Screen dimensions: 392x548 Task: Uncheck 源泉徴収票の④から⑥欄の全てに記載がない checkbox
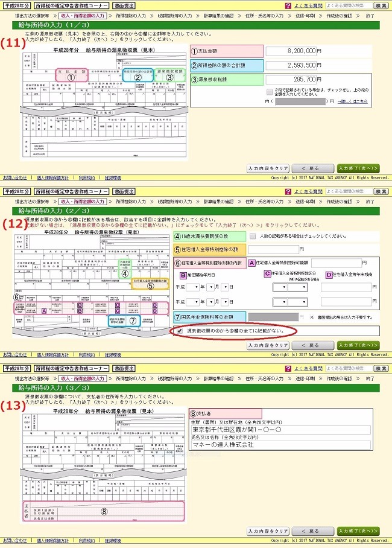pyautogui.click(x=180, y=331)
